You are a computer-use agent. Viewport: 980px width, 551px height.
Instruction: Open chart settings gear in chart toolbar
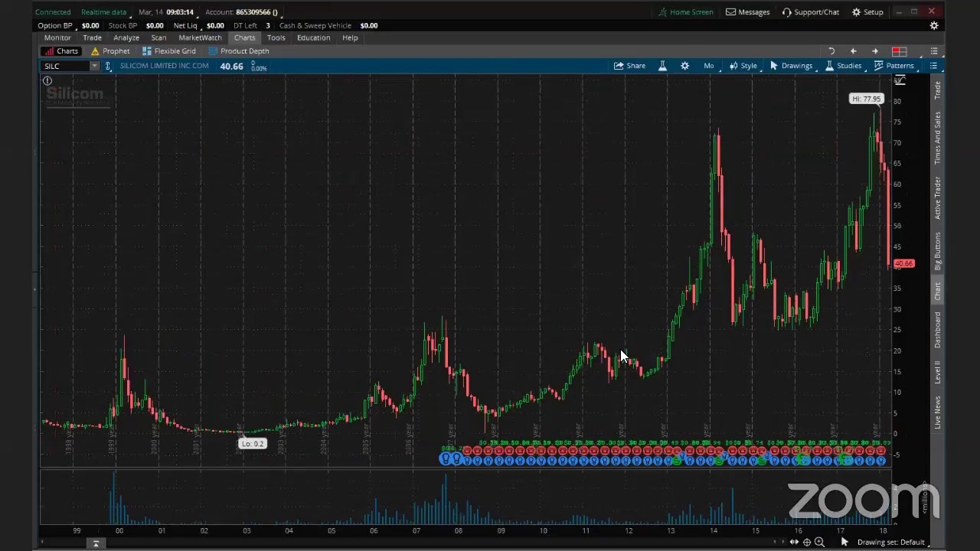pos(685,66)
